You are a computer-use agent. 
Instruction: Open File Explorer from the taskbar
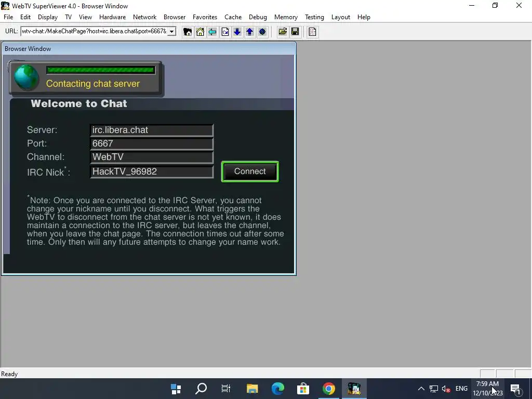click(x=252, y=389)
